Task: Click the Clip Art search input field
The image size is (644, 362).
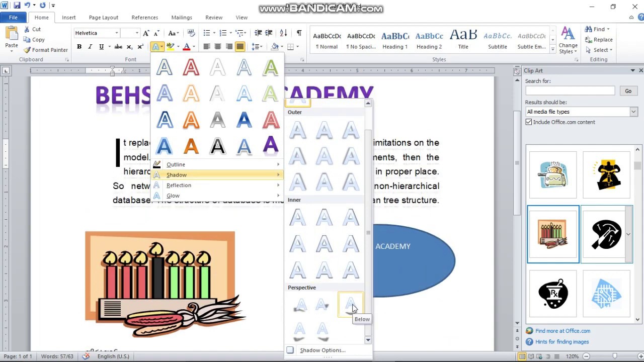Action: [x=570, y=91]
